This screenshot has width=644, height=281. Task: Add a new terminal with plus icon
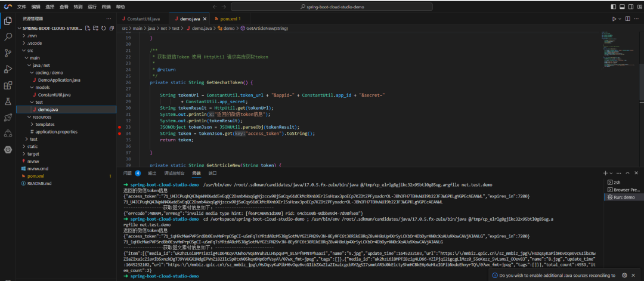(605, 173)
